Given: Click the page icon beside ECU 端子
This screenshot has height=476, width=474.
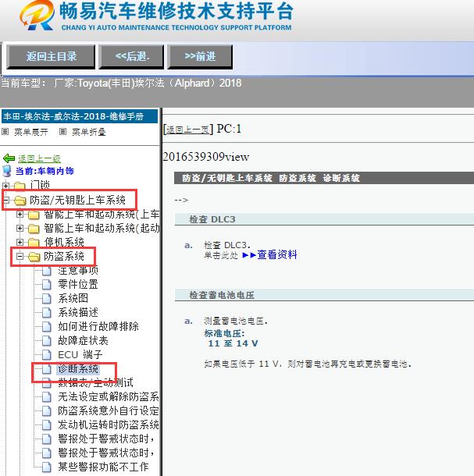Looking at the screenshot, I should pyautogui.click(x=47, y=354).
